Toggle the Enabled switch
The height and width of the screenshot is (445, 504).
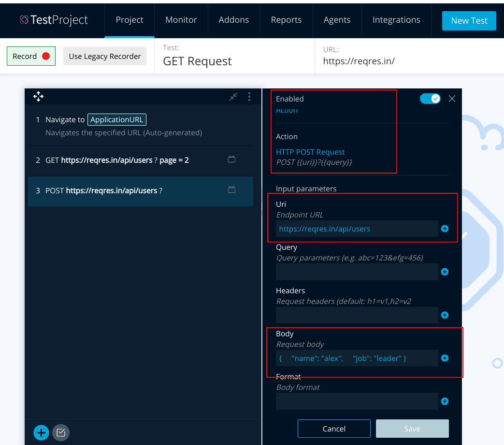point(430,99)
